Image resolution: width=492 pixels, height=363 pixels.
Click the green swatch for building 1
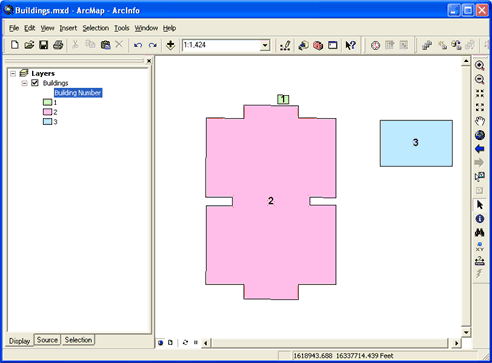[x=47, y=102]
